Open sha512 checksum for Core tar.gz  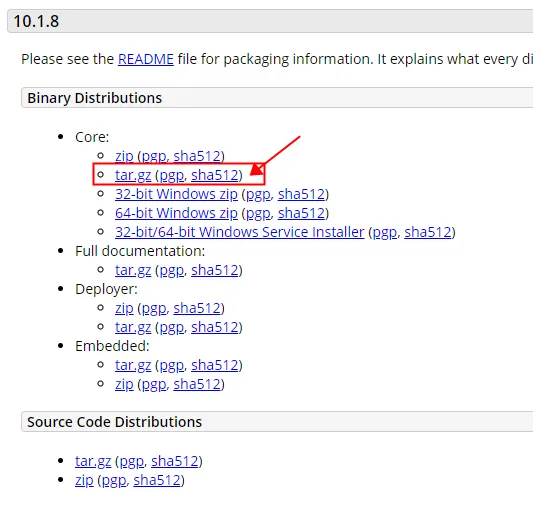point(215,175)
